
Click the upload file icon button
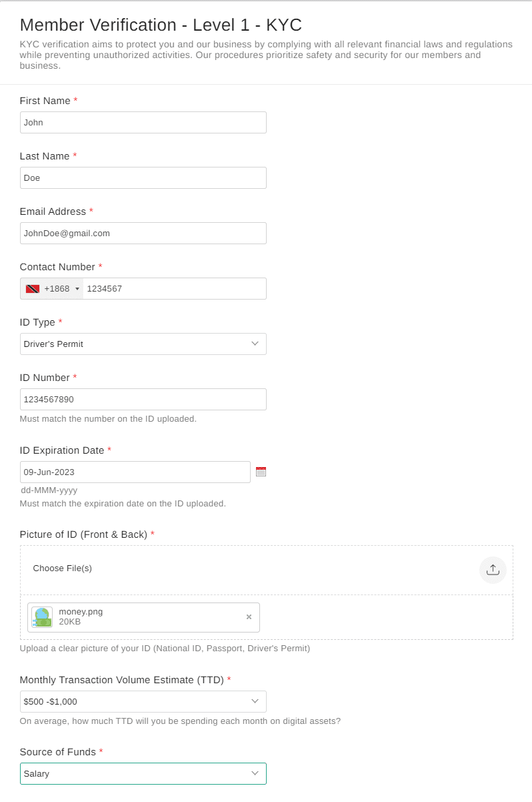point(493,570)
